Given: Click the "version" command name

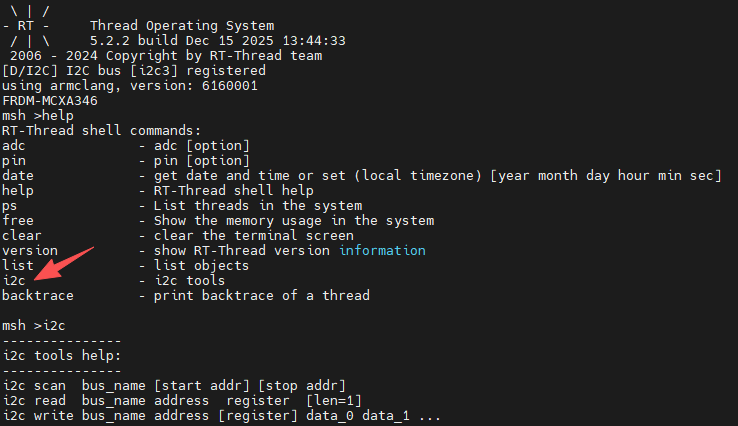Looking at the screenshot, I should tap(30, 250).
